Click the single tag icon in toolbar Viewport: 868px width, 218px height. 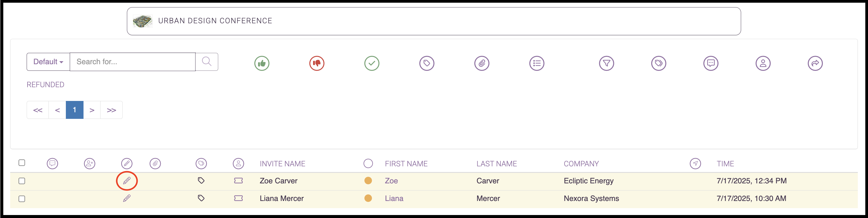point(427,63)
